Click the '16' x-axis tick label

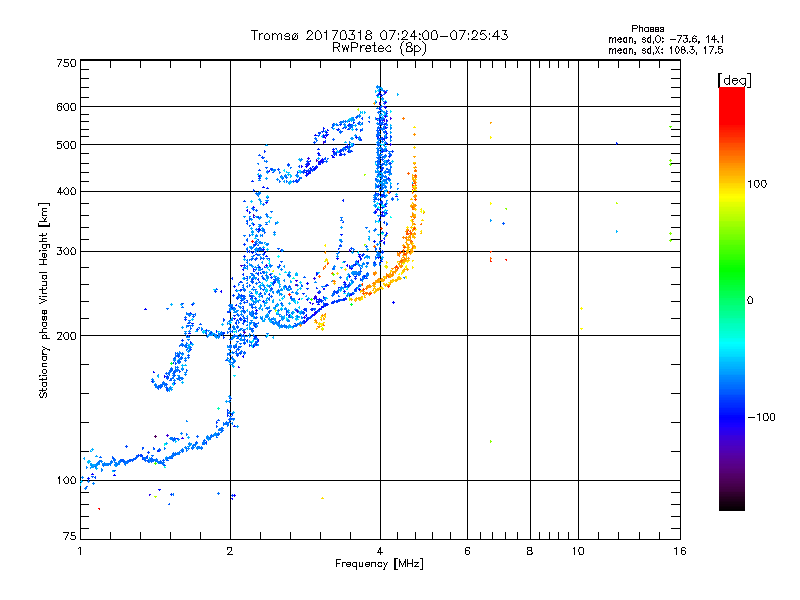click(x=680, y=551)
